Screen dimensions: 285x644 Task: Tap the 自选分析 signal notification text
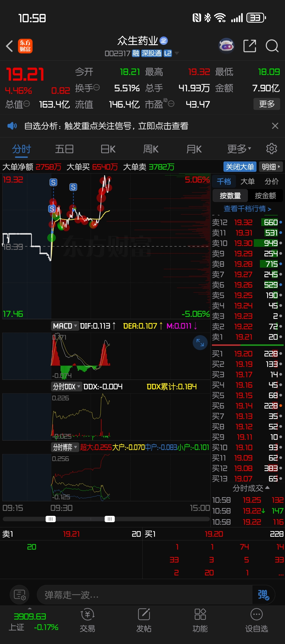tap(106, 126)
